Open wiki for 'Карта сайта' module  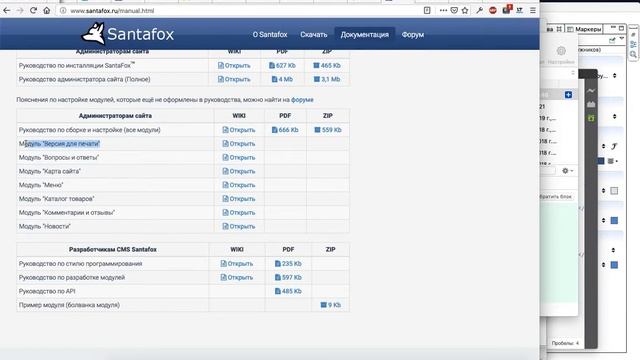239,171
